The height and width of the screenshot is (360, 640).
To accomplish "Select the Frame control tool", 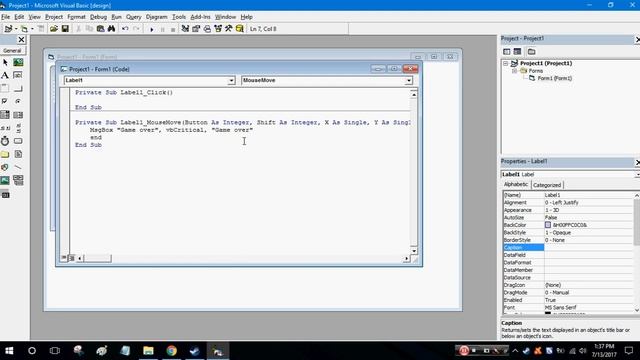I will point(5,89).
